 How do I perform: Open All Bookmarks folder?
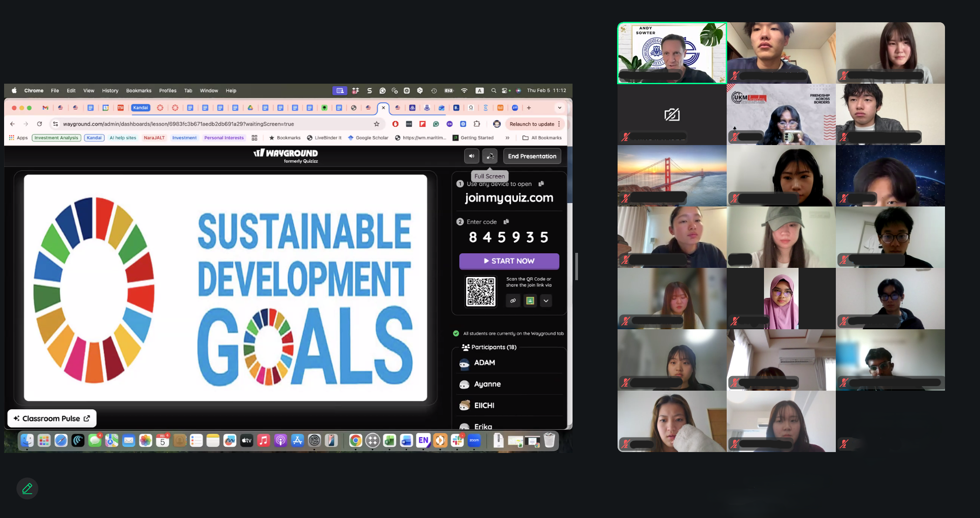[x=542, y=138]
